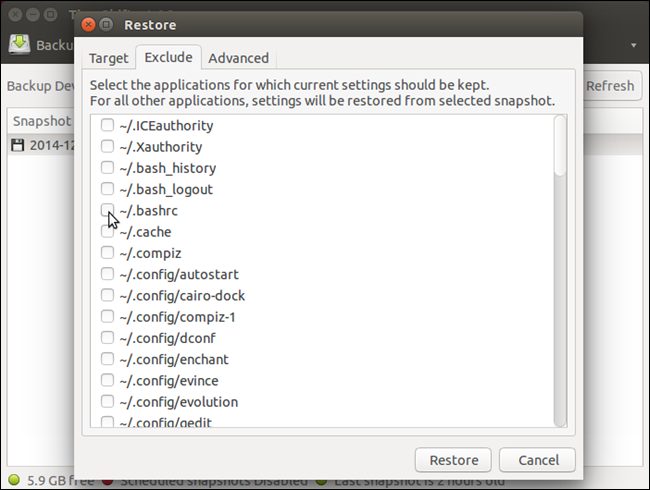Screen dimensions: 650x490
Task: Tick the ~/.config/evince checkbox
Action: [107, 380]
